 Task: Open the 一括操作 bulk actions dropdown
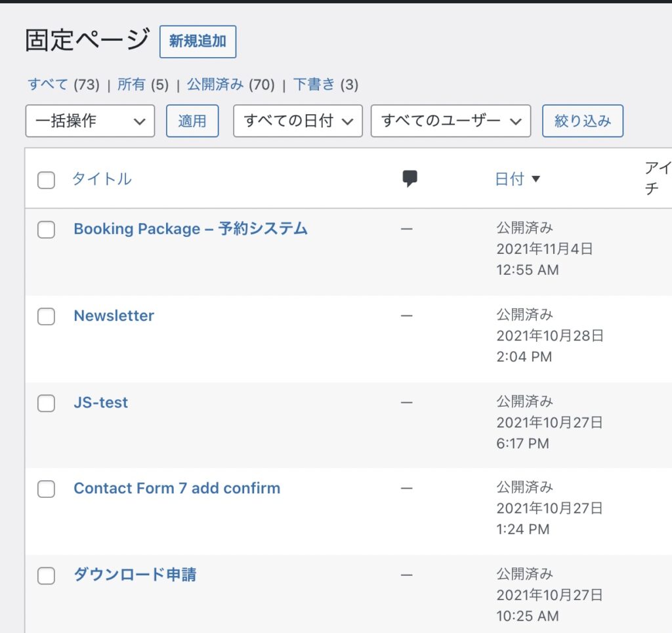90,121
